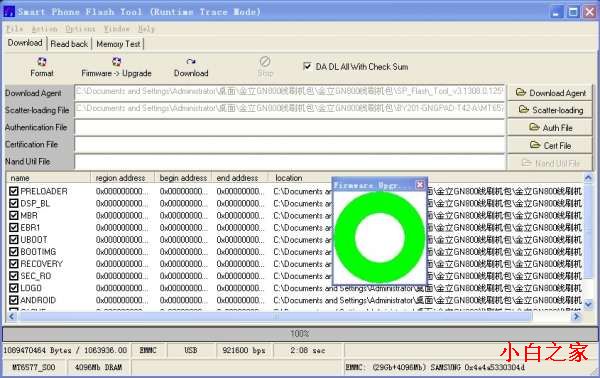This screenshot has width=600, height=378.
Task: Click the partition list scroll-up arrow
Action: click(x=588, y=177)
